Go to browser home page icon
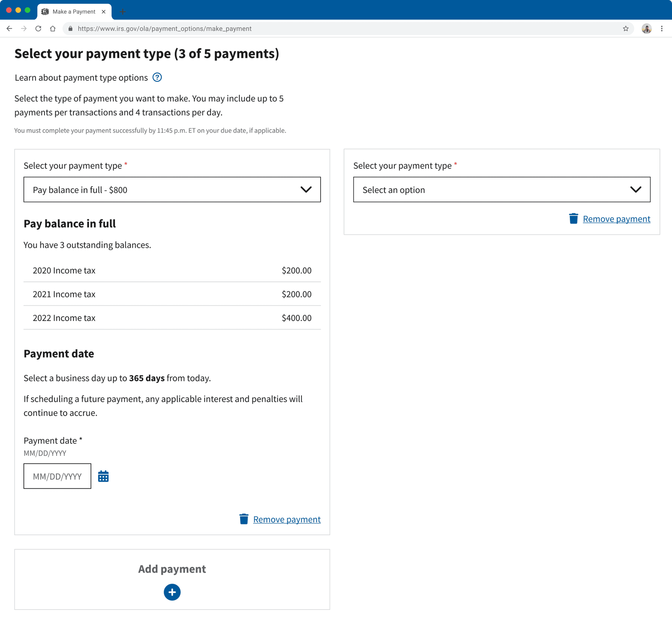 pyautogui.click(x=53, y=29)
